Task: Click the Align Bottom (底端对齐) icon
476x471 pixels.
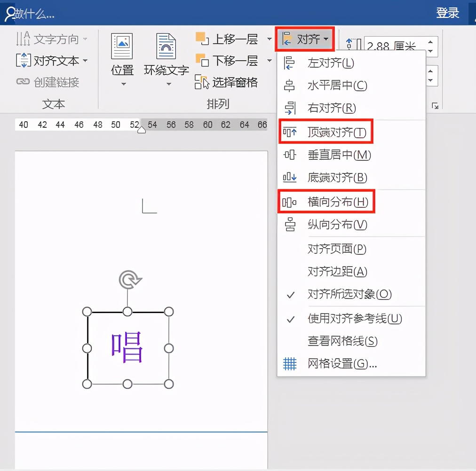Action: [x=290, y=177]
